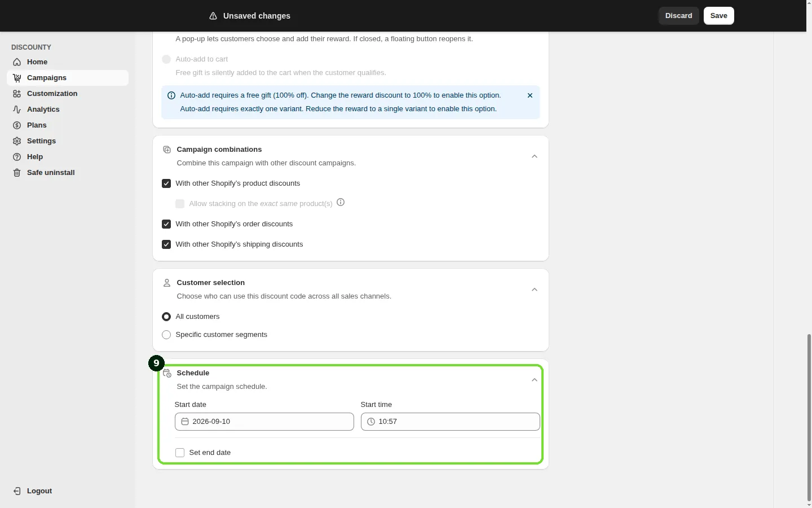812x508 pixels.
Task: Open the Help sidebar item
Action: 68,157
